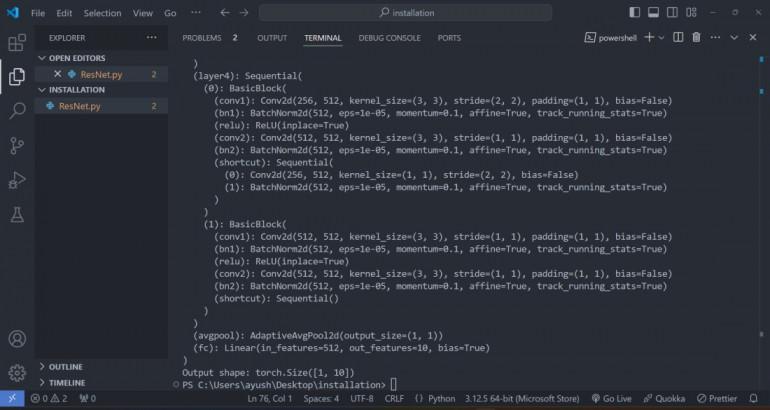Click the VS Code logo icon

[13, 13]
